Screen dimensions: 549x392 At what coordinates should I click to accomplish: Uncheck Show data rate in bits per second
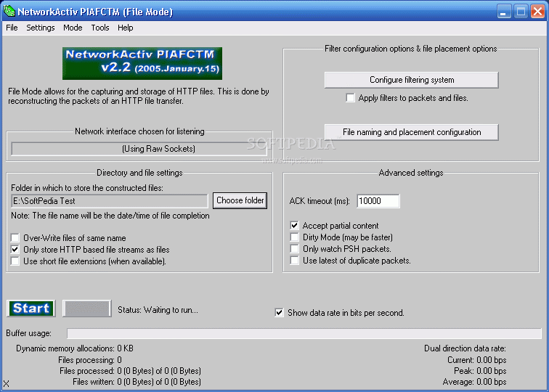[x=279, y=313]
